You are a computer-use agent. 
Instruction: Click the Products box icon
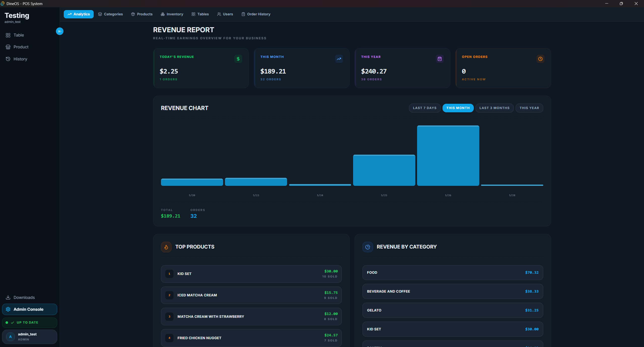click(x=133, y=14)
